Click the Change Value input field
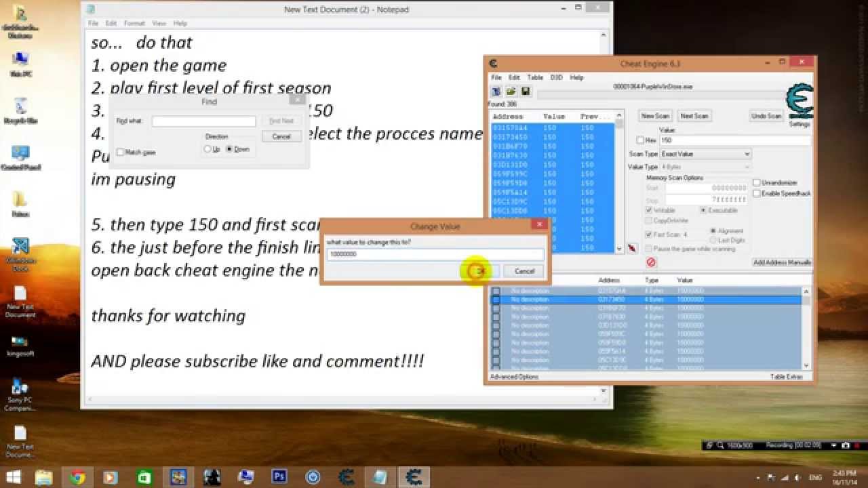The image size is (868, 488). (435, 254)
